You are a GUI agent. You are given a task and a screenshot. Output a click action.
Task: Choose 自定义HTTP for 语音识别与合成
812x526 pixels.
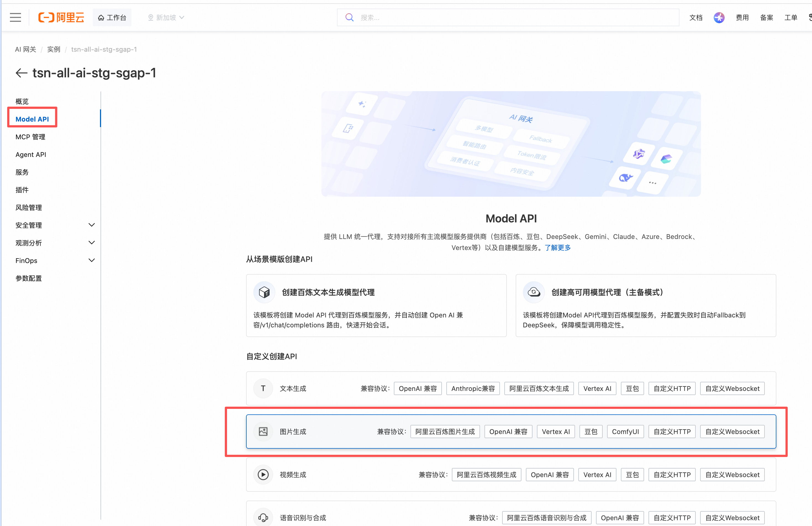click(x=672, y=517)
